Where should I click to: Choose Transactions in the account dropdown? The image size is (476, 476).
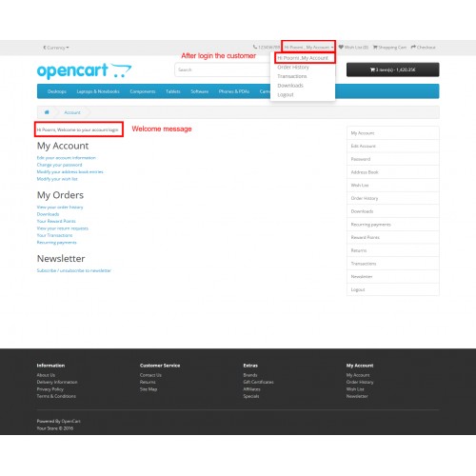[292, 76]
